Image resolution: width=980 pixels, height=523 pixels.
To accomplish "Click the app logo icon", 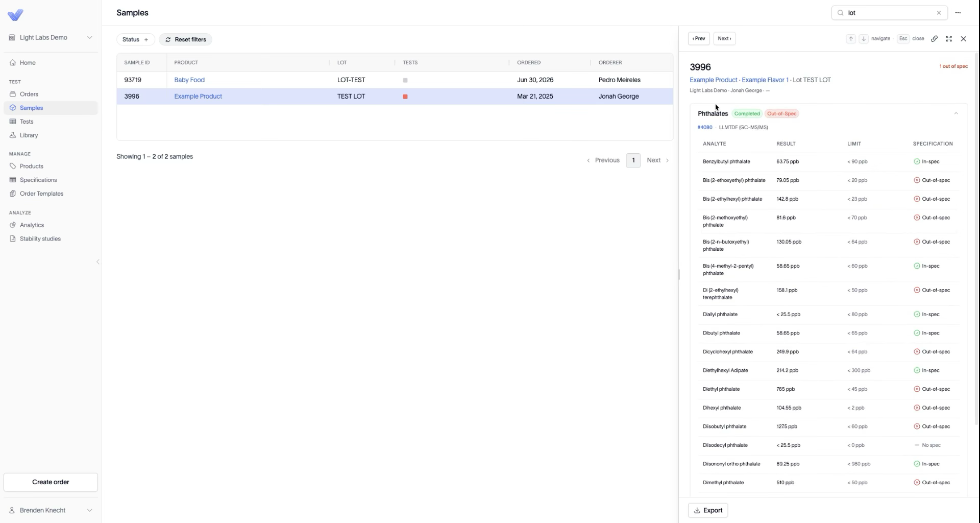I will [x=16, y=15].
